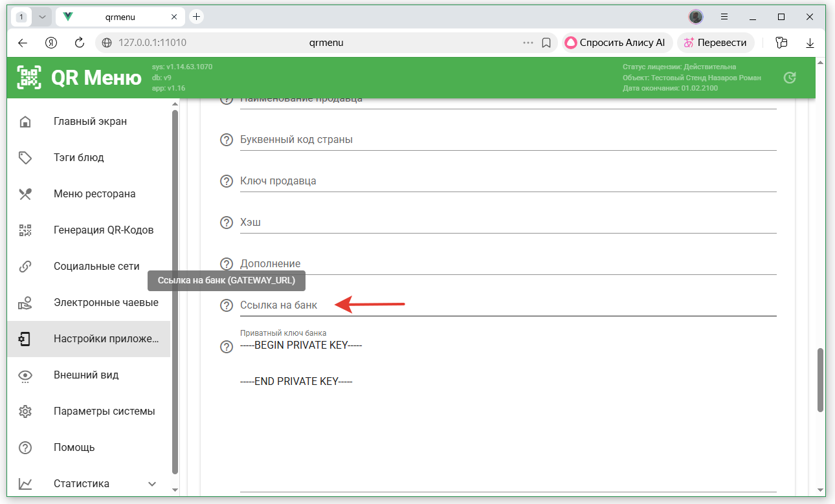835x504 pixels.
Task: Select Генерация QR-Кодов menu item
Action: (104, 230)
